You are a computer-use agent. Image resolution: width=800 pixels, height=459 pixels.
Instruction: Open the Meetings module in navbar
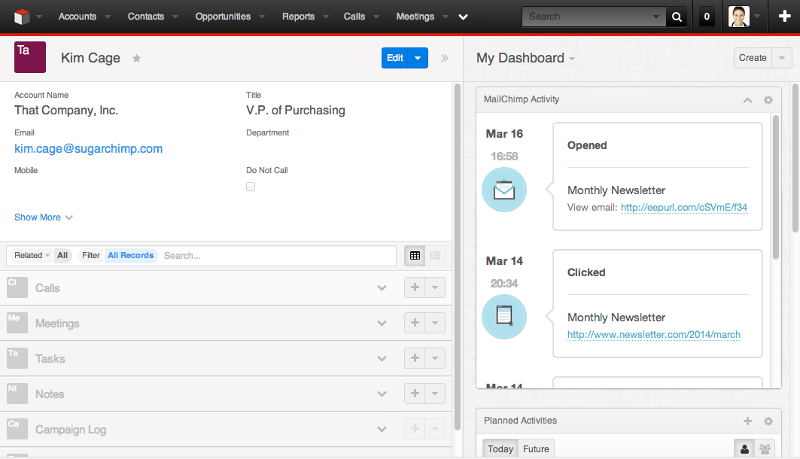[x=415, y=16]
